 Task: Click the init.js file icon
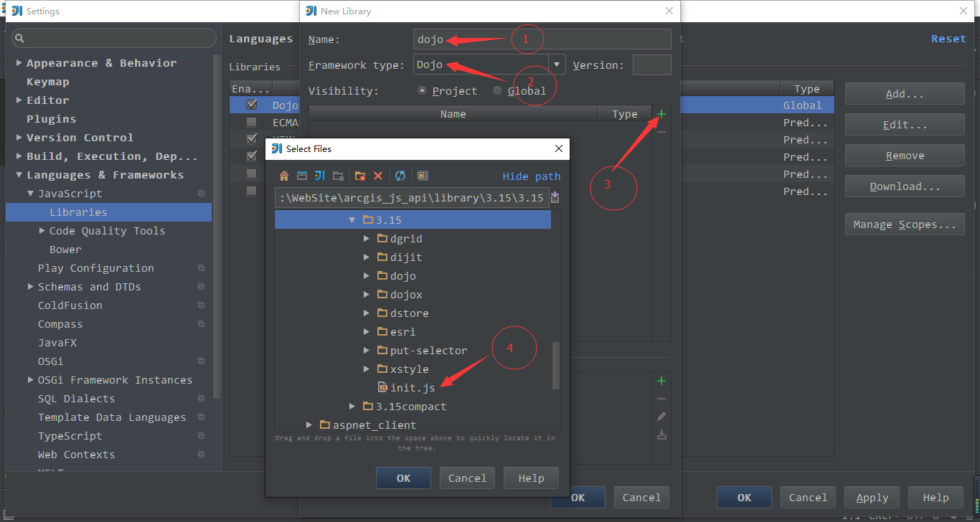coord(383,387)
